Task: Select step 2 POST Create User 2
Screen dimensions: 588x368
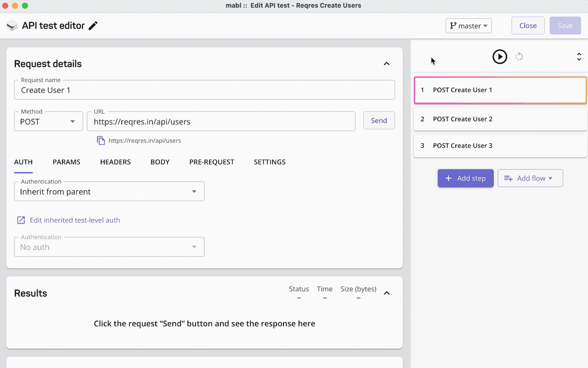Action: 500,119
